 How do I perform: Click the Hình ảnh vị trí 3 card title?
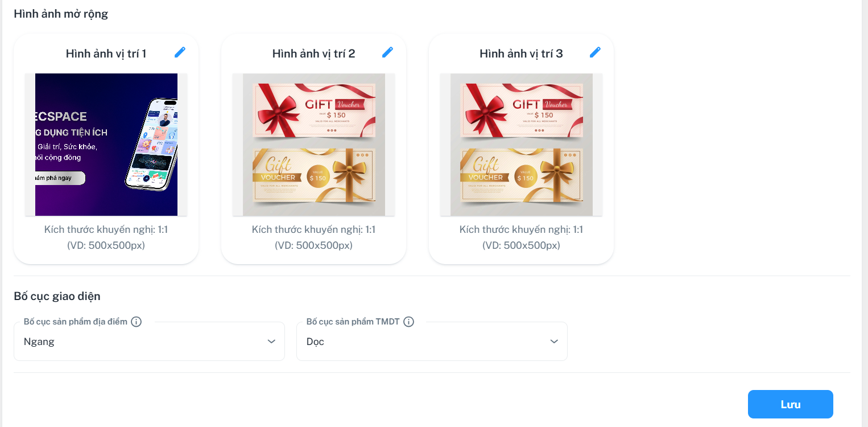(x=522, y=54)
